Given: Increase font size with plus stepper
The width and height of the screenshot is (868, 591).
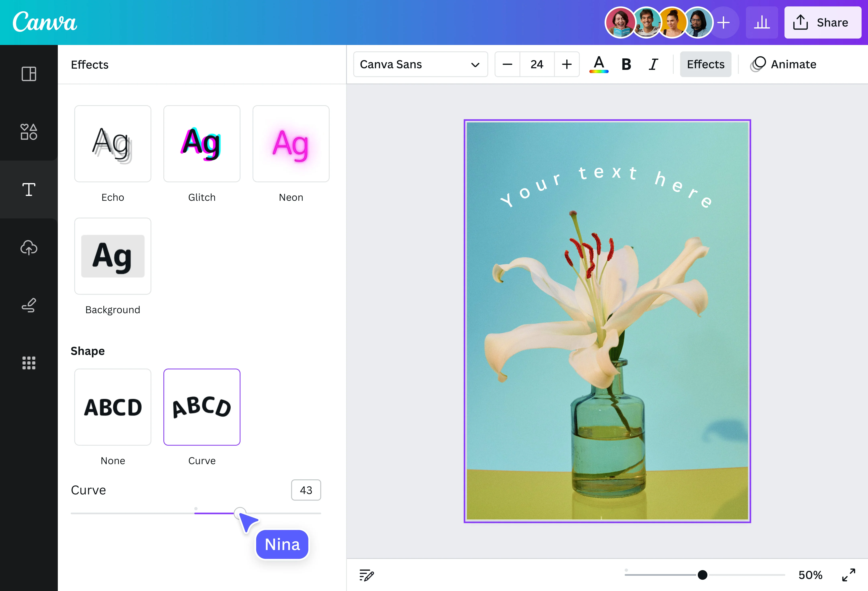Looking at the screenshot, I should coord(567,64).
